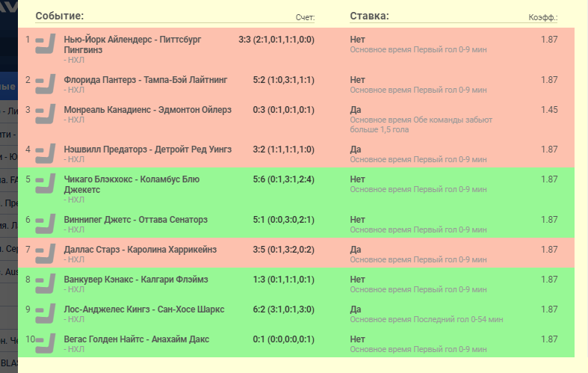Select hockey icon for Чикаго Блэкхокс event
Viewport: 588px width, 373px height.
click(x=46, y=184)
